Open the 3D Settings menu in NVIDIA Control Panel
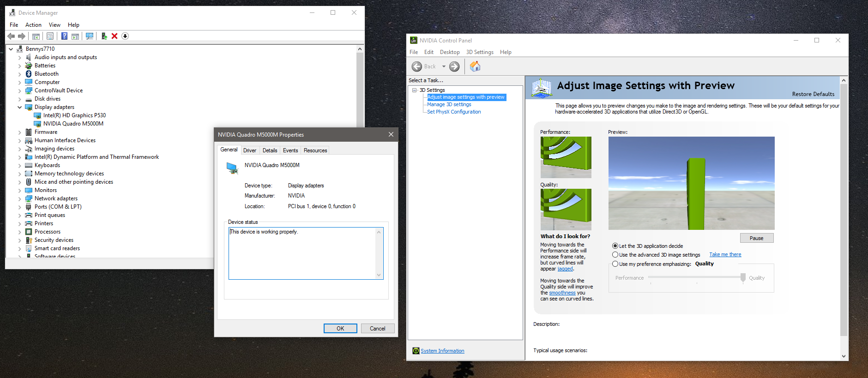The image size is (868, 378). [480, 52]
